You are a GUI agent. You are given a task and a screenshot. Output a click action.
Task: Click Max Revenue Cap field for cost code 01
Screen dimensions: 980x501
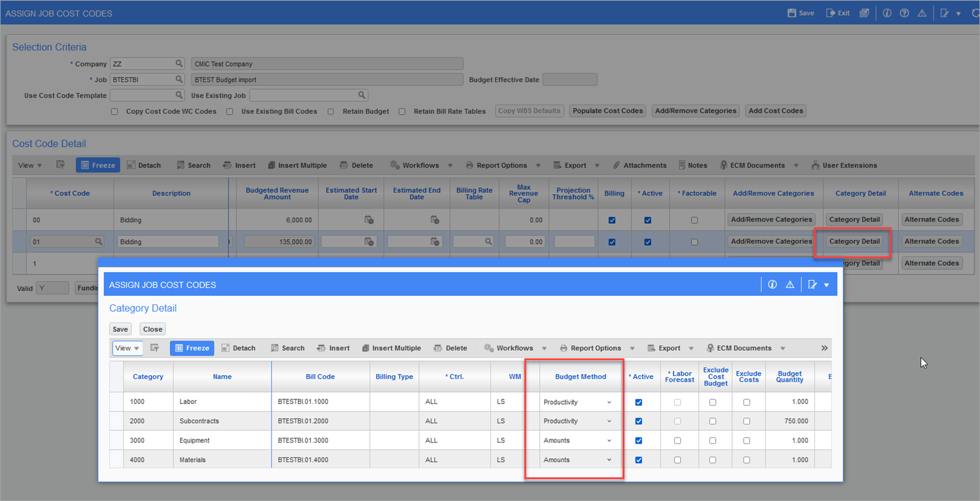(x=525, y=241)
